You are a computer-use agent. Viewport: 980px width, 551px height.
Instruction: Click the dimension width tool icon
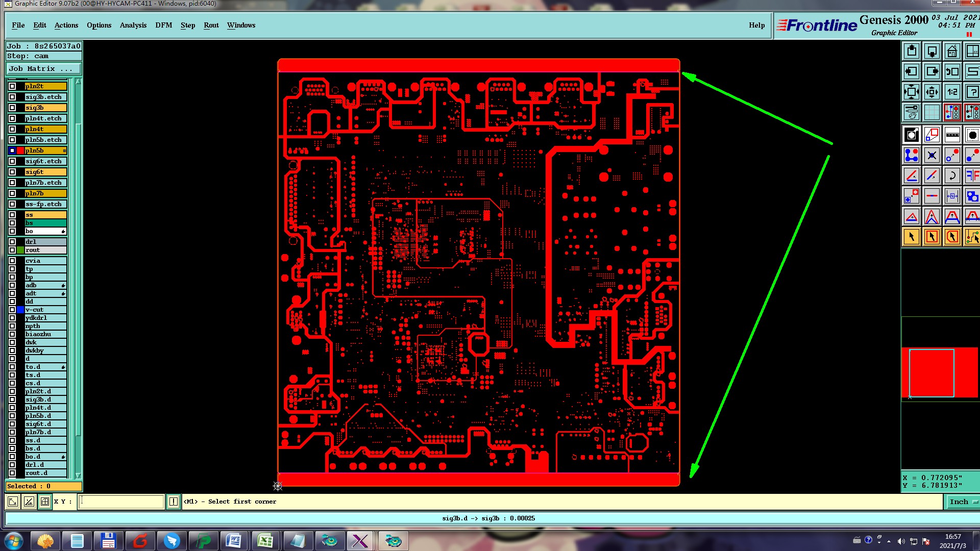(952, 196)
